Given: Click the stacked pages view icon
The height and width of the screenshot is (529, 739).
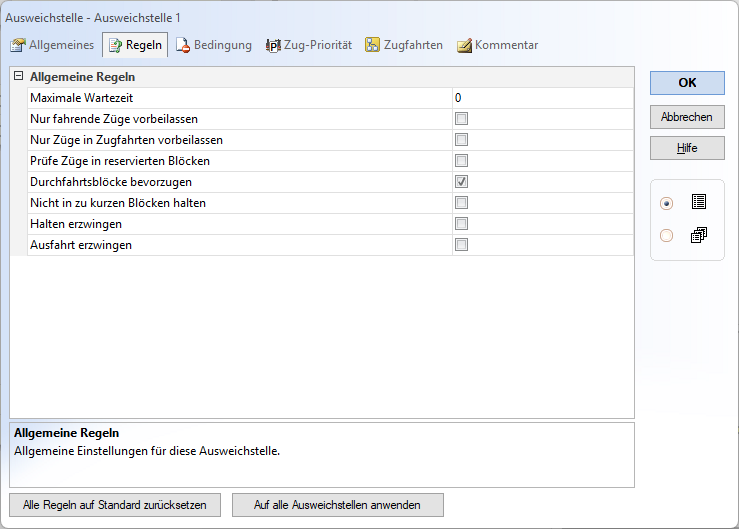Looking at the screenshot, I should pyautogui.click(x=699, y=235).
